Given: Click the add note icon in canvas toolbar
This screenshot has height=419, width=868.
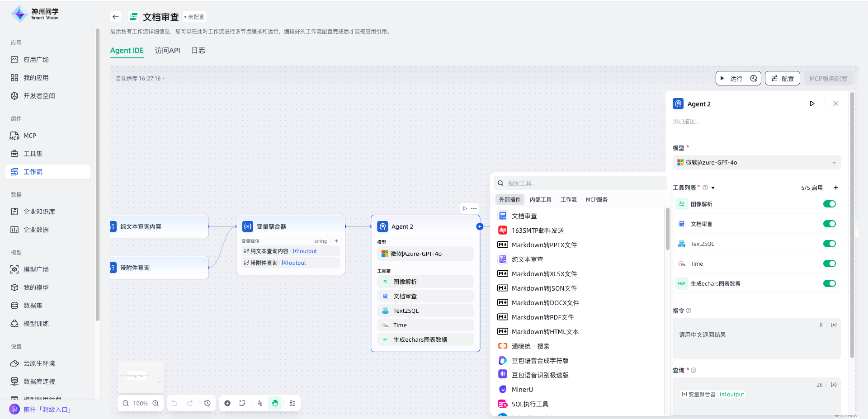Looking at the screenshot, I should tap(242, 403).
